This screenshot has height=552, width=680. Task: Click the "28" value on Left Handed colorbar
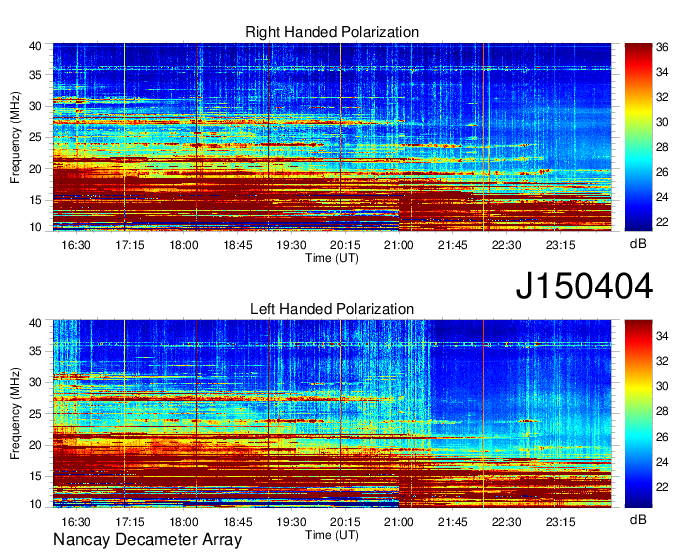[662, 411]
